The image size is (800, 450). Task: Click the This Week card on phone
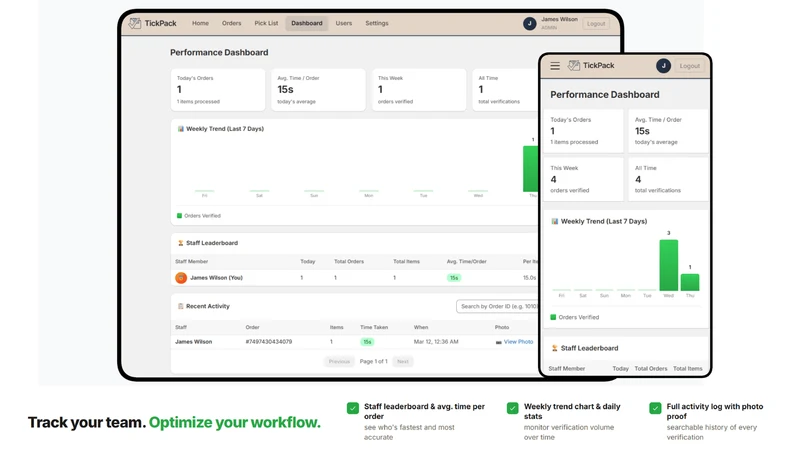[x=584, y=179]
